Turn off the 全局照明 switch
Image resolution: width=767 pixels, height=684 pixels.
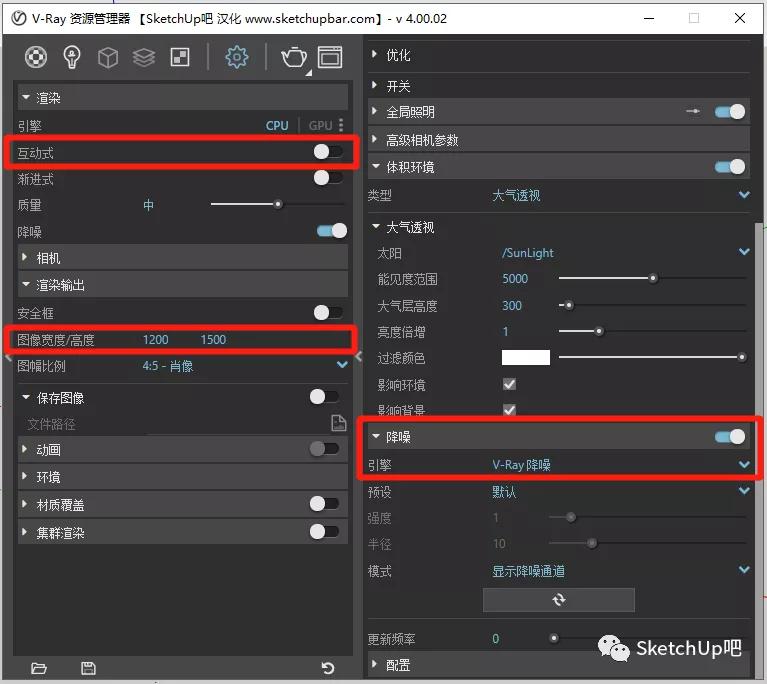[730, 112]
